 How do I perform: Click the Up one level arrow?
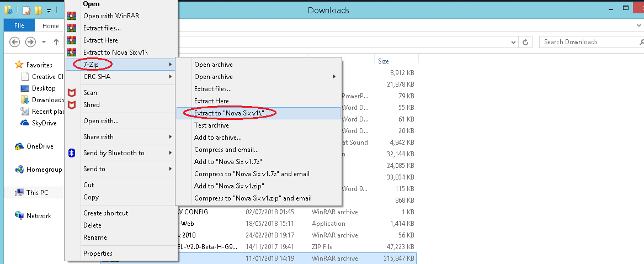[x=56, y=42]
